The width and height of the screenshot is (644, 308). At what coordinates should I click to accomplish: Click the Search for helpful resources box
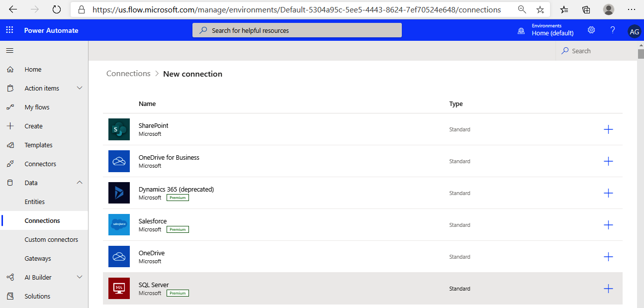click(297, 30)
